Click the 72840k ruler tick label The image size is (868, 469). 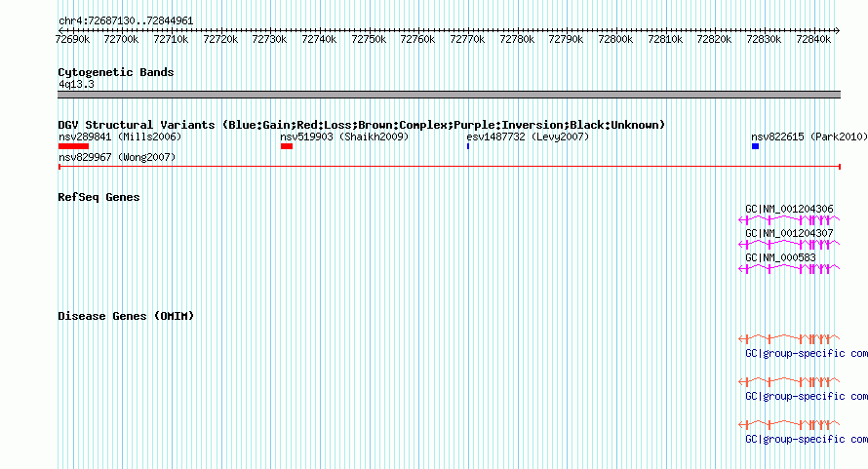tap(813, 39)
